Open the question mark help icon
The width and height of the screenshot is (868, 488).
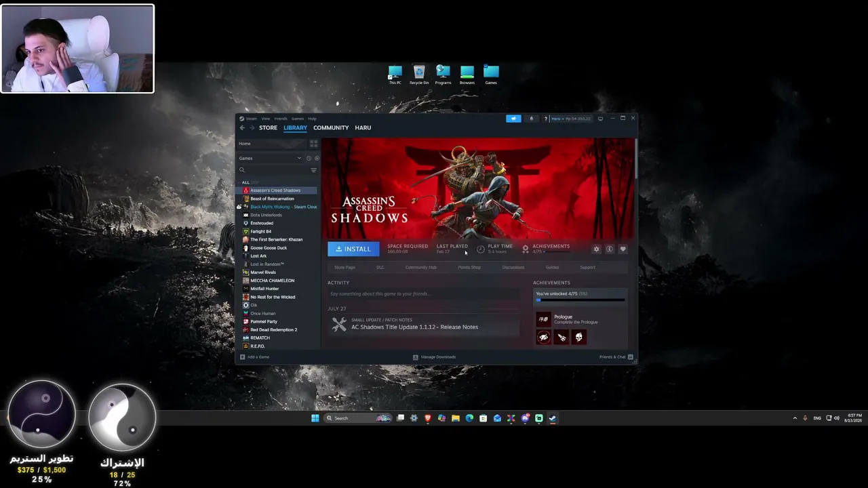545,119
